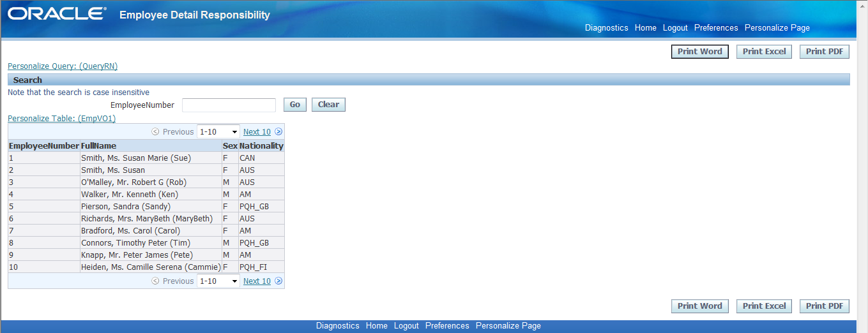
Task: Select cell Bradford, Ms. Carol (Carol)
Action: click(x=151, y=231)
